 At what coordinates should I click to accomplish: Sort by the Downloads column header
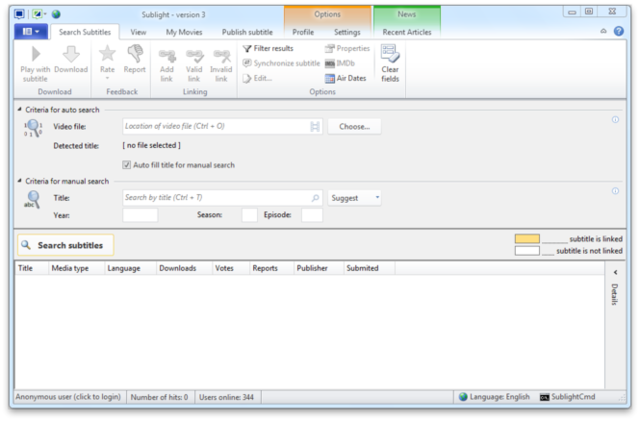184,268
